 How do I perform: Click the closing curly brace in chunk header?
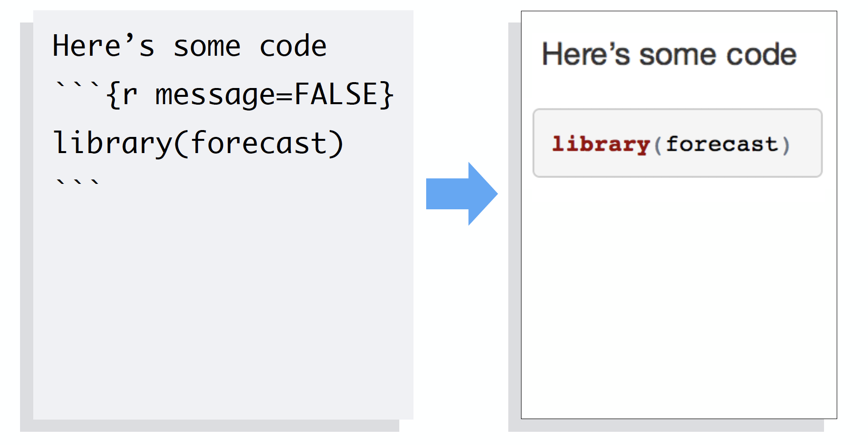387,94
